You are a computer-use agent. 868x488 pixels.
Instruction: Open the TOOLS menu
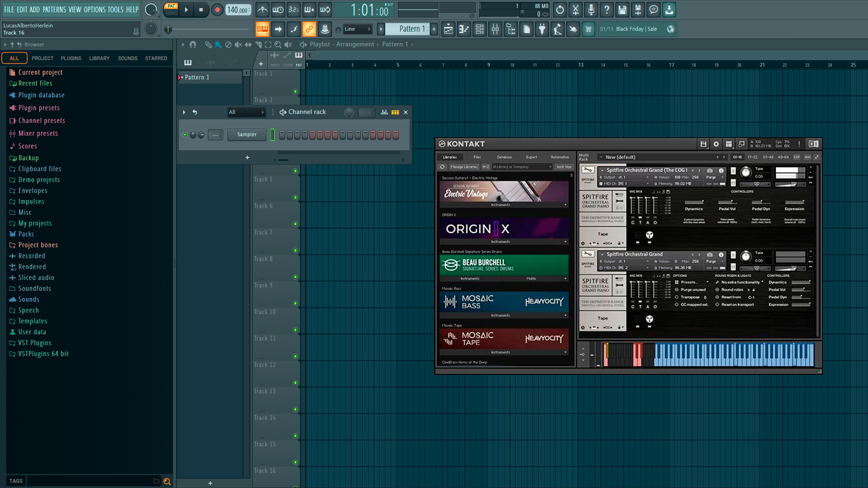[x=116, y=10]
